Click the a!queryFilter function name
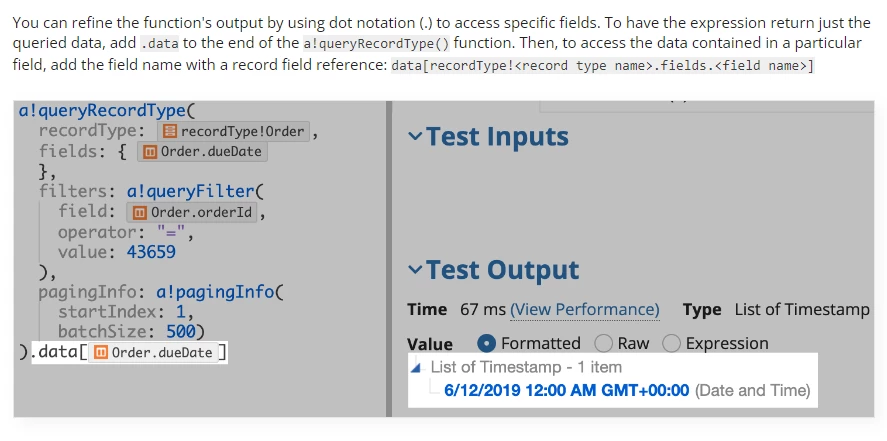 tap(191, 192)
